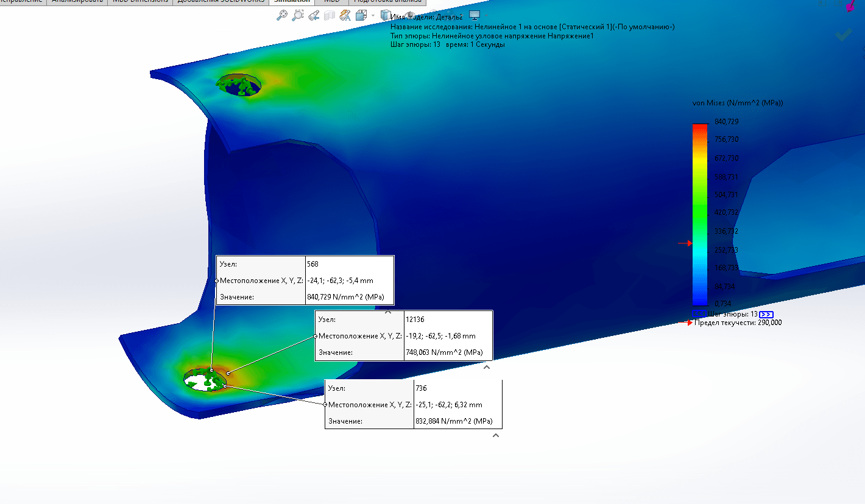This screenshot has width=865, height=504.
Task: Open the MBD Dimensions tab
Action: click(139, 2)
